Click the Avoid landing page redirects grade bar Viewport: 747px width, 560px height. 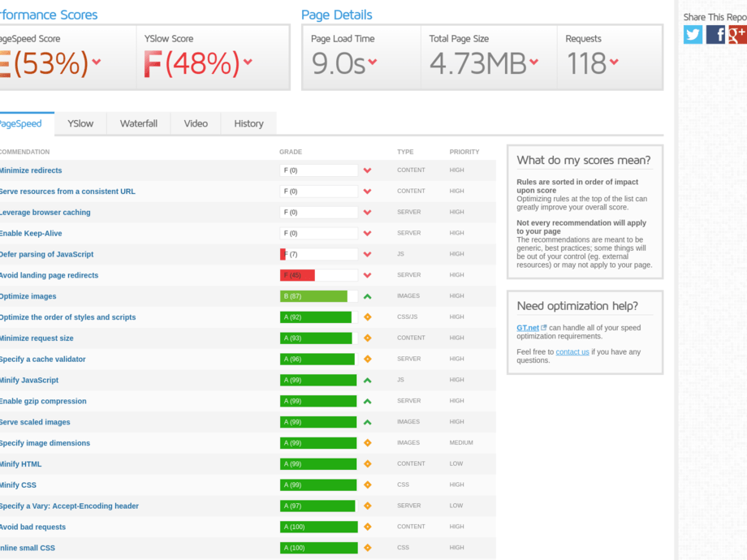tap(318, 275)
